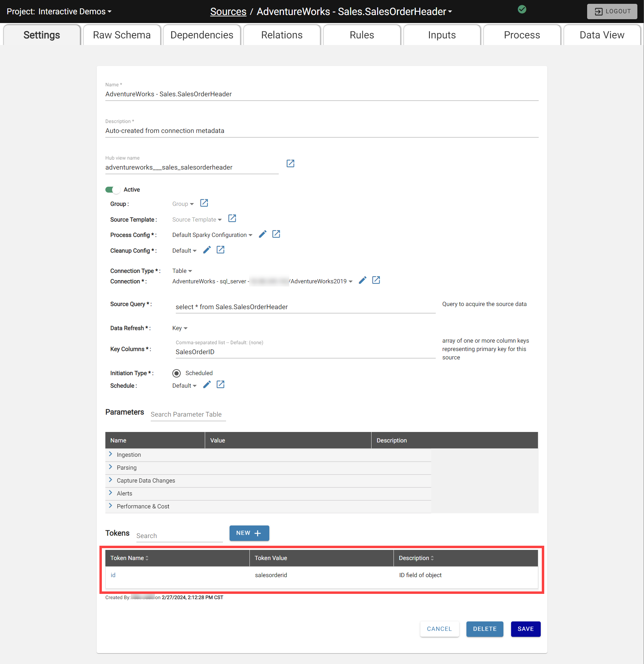
Task: Edit Schedule pencil icon
Action: (207, 385)
